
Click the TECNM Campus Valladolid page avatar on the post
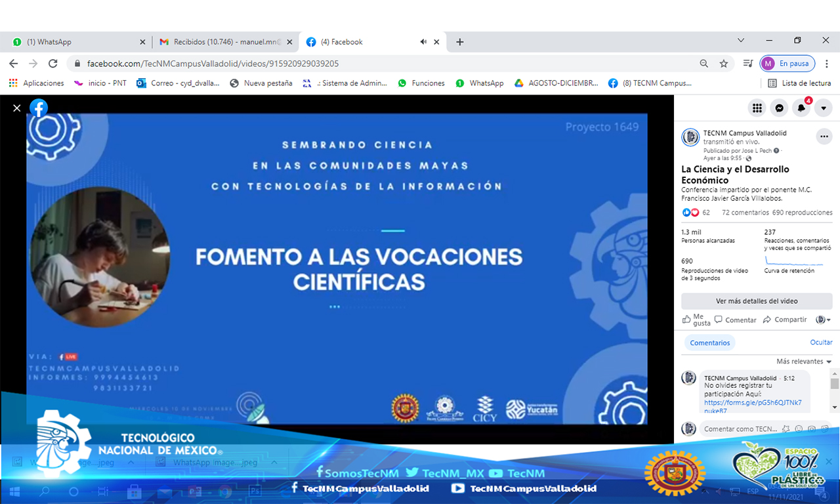click(x=690, y=137)
